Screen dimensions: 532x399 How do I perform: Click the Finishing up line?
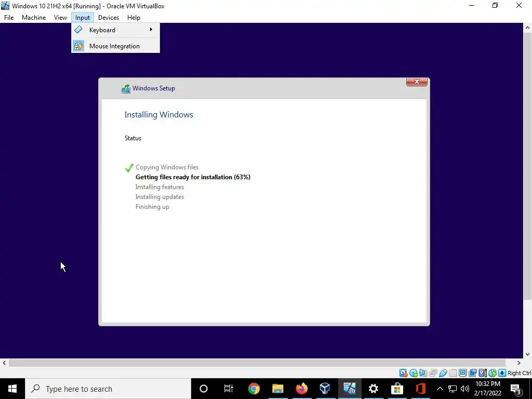coord(152,207)
